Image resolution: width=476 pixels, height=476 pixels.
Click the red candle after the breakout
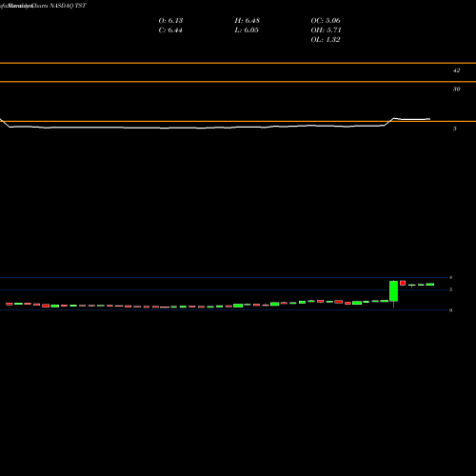[403, 283]
